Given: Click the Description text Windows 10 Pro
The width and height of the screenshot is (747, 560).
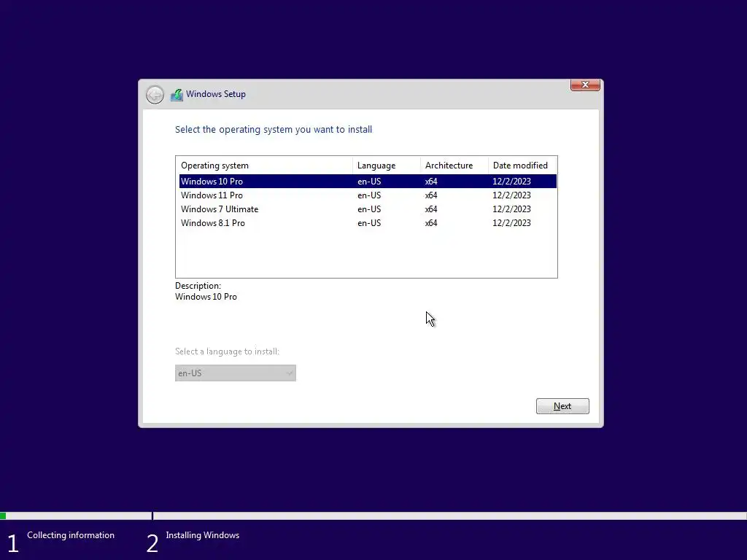Looking at the screenshot, I should (206, 297).
